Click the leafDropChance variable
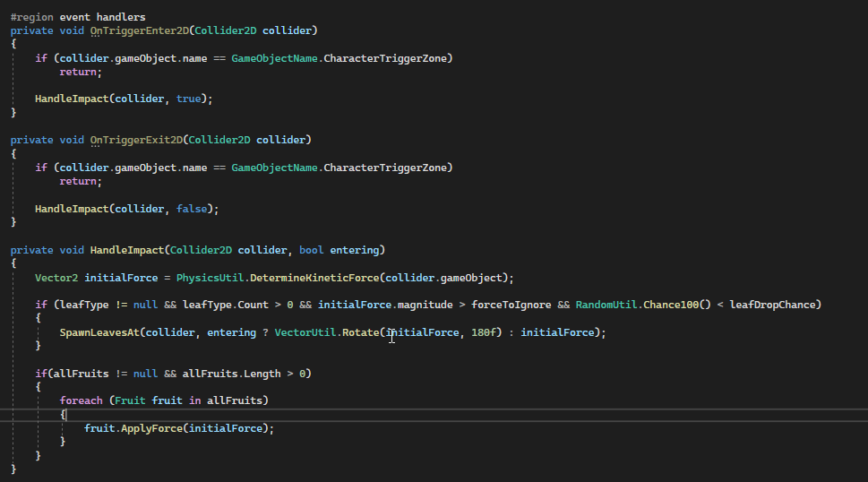 pos(775,305)
